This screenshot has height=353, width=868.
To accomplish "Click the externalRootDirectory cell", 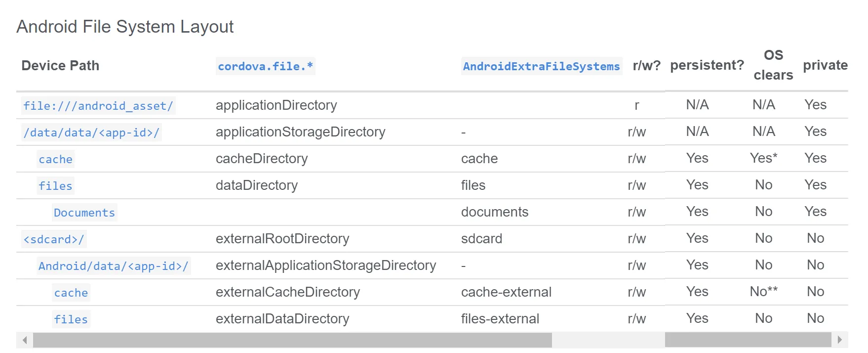I will click(282, 239).
